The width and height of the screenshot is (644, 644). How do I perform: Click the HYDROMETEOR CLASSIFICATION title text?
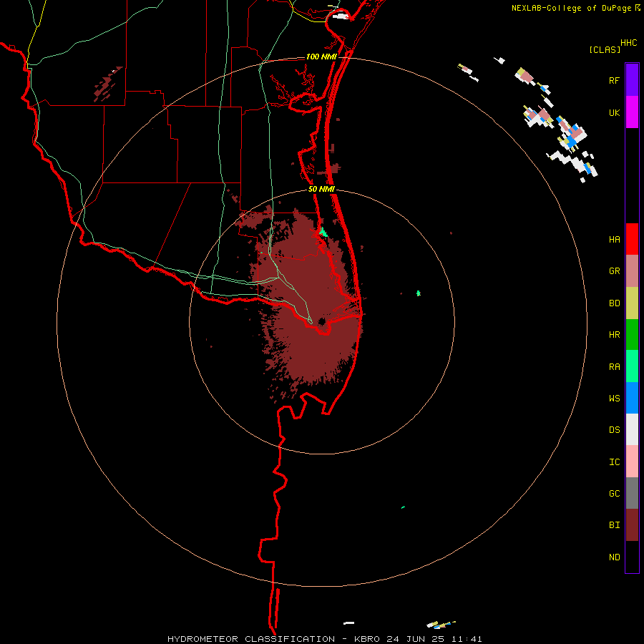[251, 639]
